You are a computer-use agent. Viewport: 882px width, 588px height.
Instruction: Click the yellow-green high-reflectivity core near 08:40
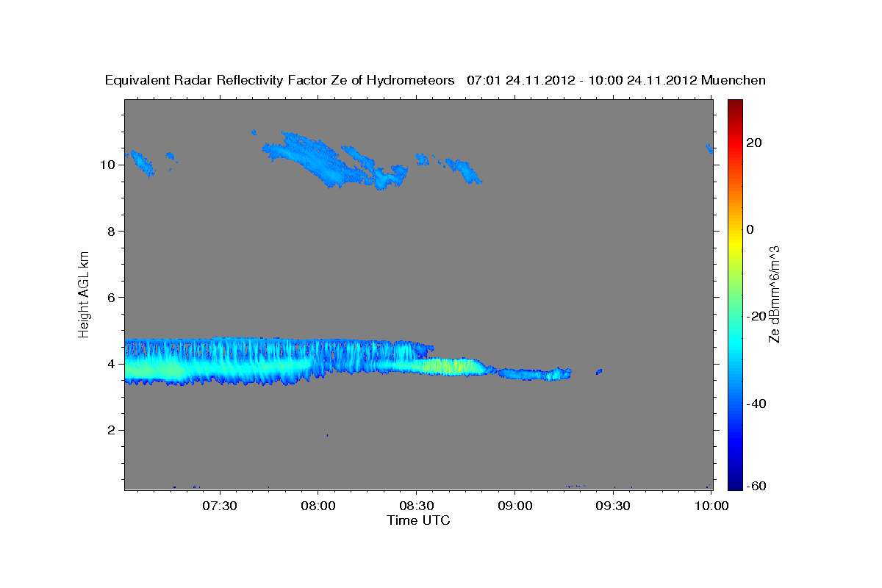point(450,365)
